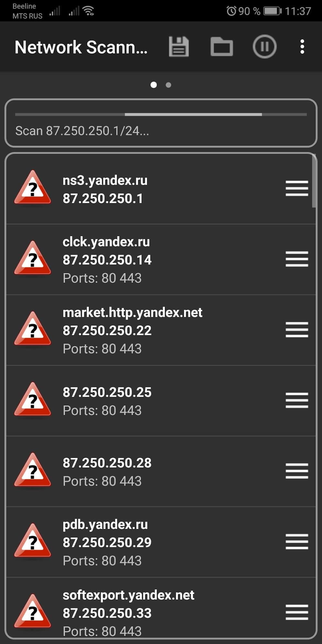Tap the warning icon for pdb.yandex.ru
This screenshot has width=322, height=644.
[x=33, y=542]
